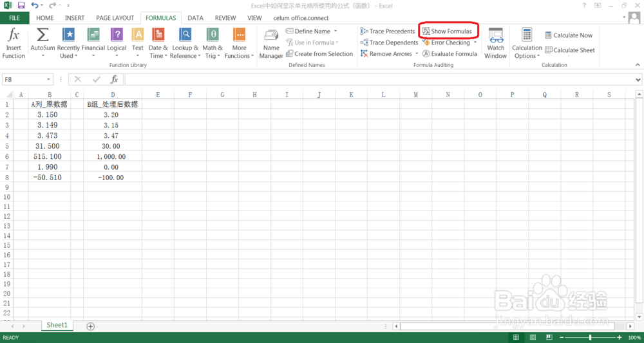
Task: Open More Functions menu
Action: [239, 44]
